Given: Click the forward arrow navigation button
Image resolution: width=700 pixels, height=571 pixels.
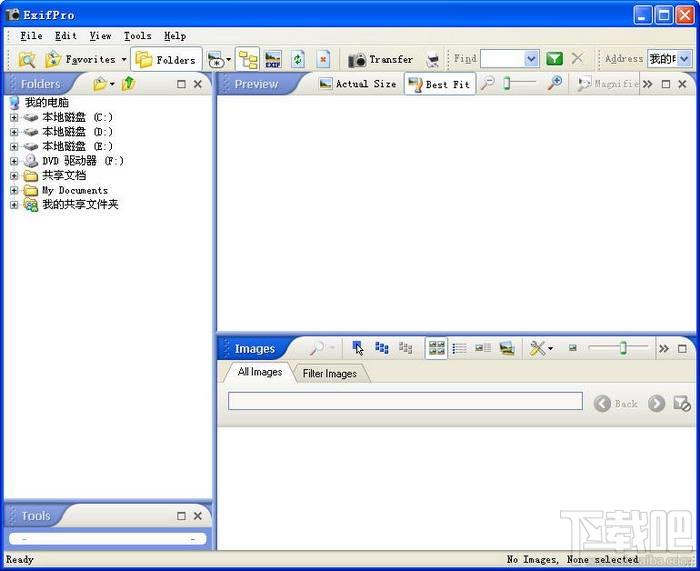Looking at the screenshot, I should click(657, 404).
